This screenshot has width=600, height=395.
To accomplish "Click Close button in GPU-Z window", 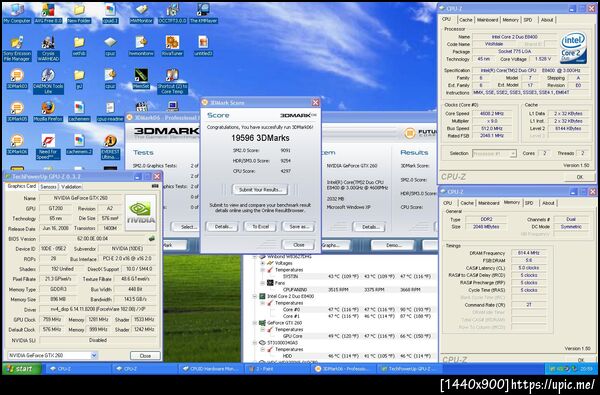I will (145, 356).
